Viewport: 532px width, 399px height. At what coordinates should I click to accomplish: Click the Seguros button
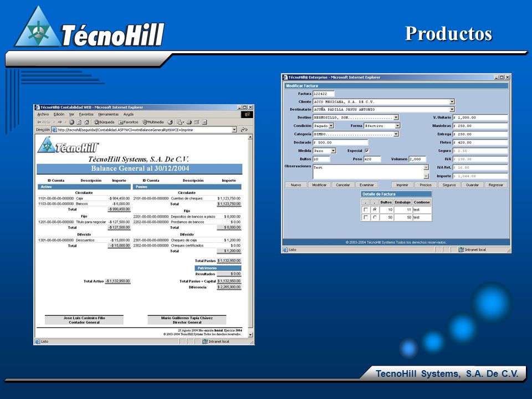449,185
